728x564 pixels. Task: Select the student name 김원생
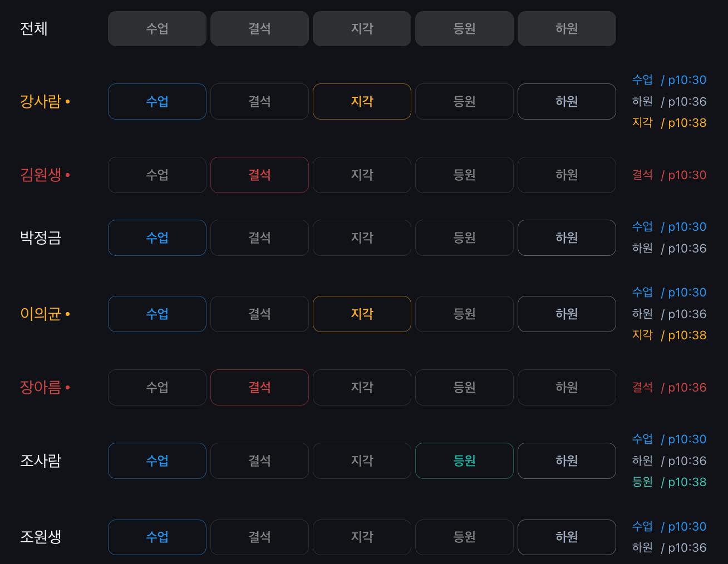point(41,175)
